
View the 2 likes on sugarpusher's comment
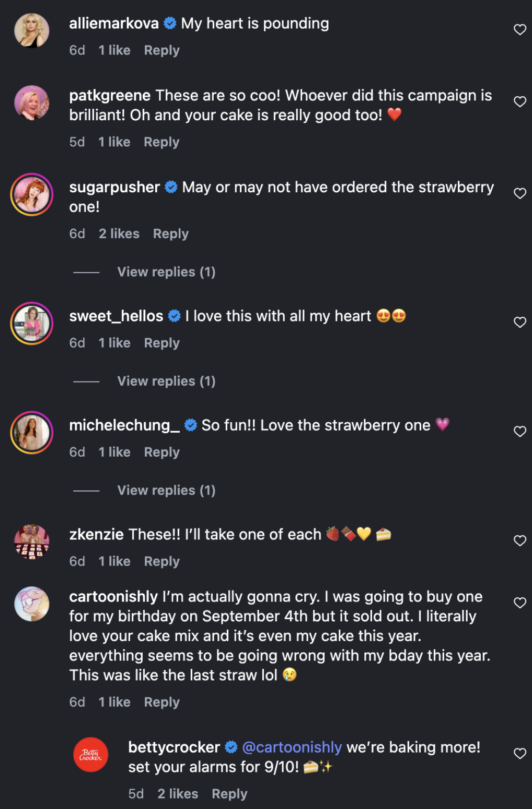tap(119, 234)
